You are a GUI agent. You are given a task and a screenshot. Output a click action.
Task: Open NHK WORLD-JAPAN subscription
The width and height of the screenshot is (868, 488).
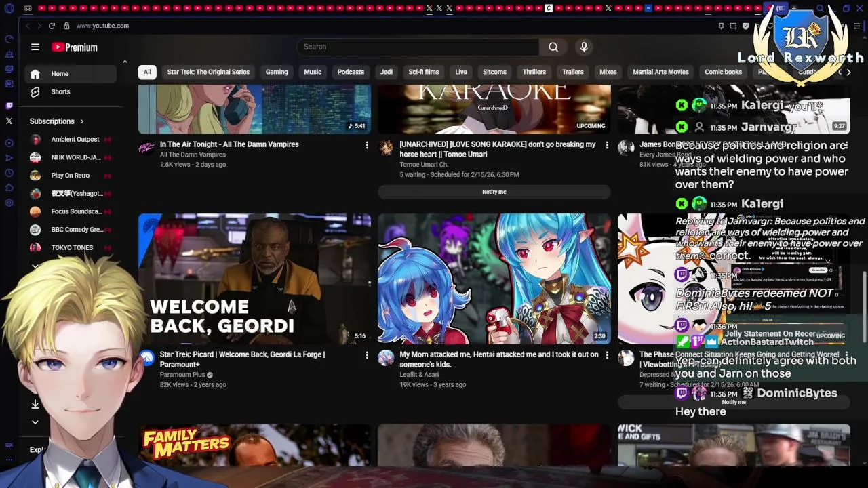tap(71, 157)
